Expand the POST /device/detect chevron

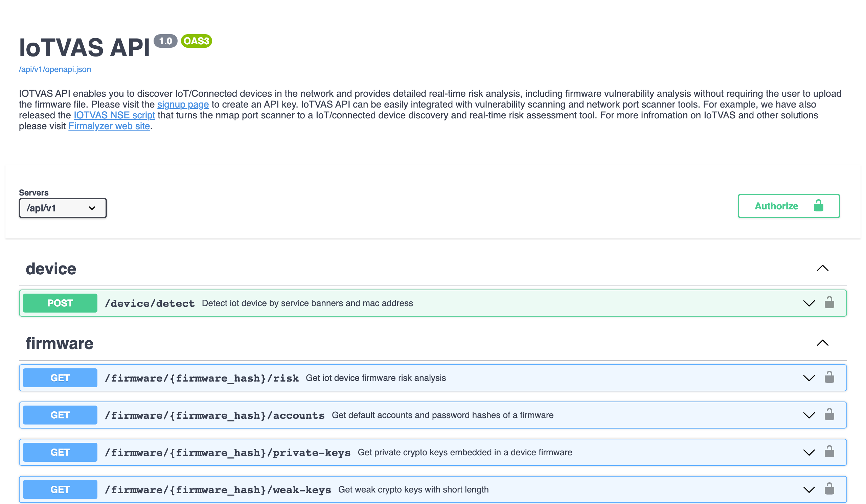(x=809, y=303)
